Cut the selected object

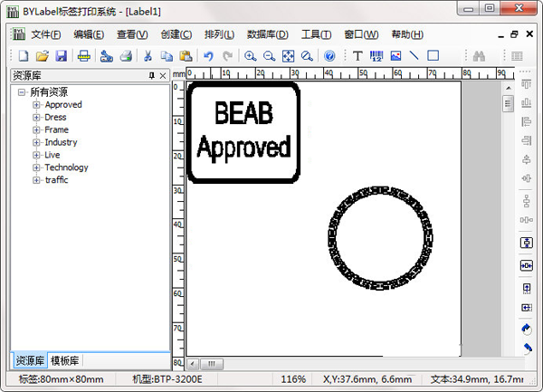pos(148,55)
